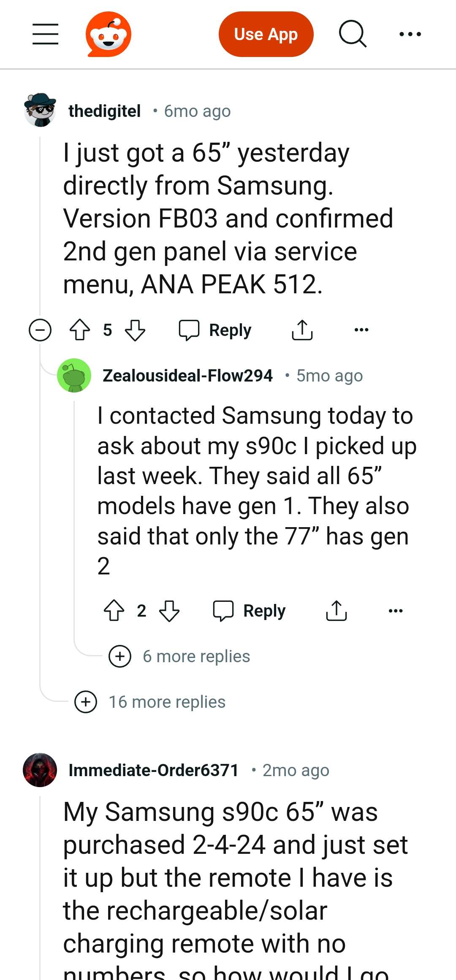Screen dimensions: 456x980
Task: Tap the Use App button
Action: pyautogui.click(x=266, y=34)
